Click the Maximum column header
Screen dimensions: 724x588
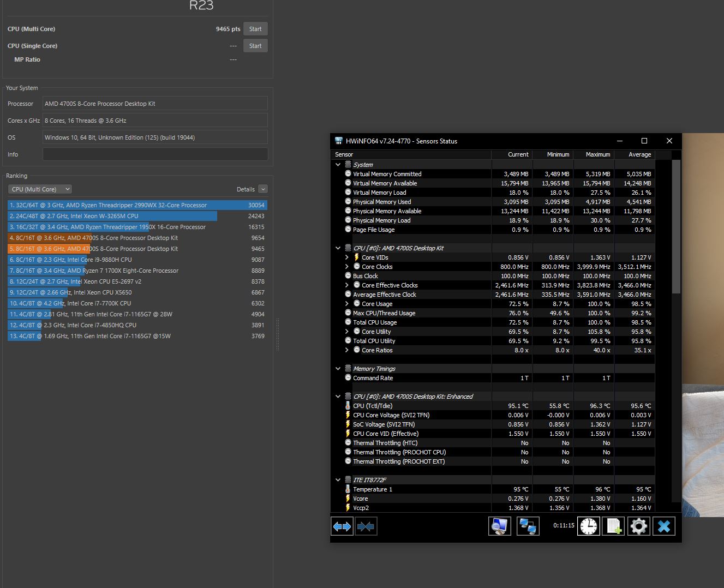[x=594, y=154]
